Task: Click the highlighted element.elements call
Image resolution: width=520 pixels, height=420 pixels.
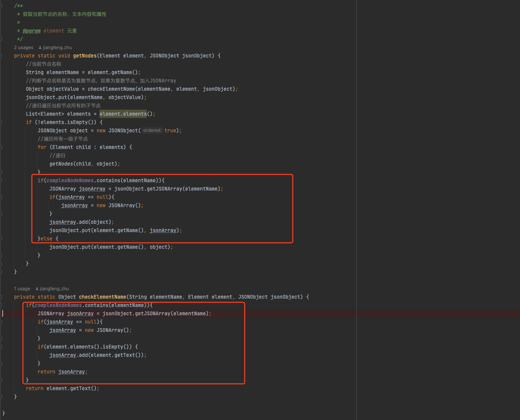Action: pos(123,114)
